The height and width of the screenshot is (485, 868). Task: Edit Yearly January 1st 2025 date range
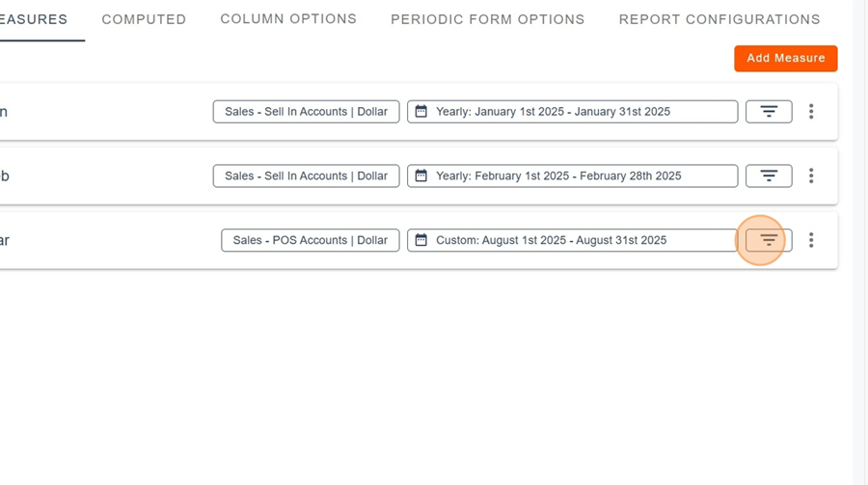pyautogui.click(x=572, y=111)
